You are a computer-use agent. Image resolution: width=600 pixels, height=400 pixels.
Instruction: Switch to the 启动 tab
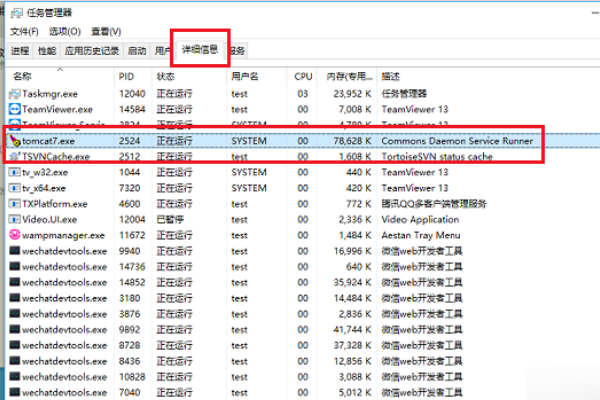coord(137,51)
